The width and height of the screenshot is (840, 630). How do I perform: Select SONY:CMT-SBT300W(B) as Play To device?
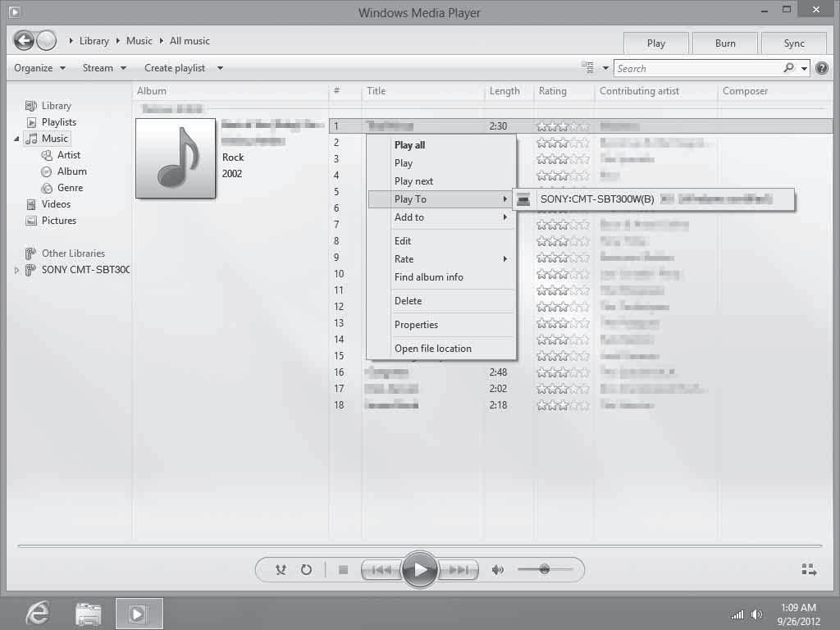pyautogui.click(x=654, y=199)
